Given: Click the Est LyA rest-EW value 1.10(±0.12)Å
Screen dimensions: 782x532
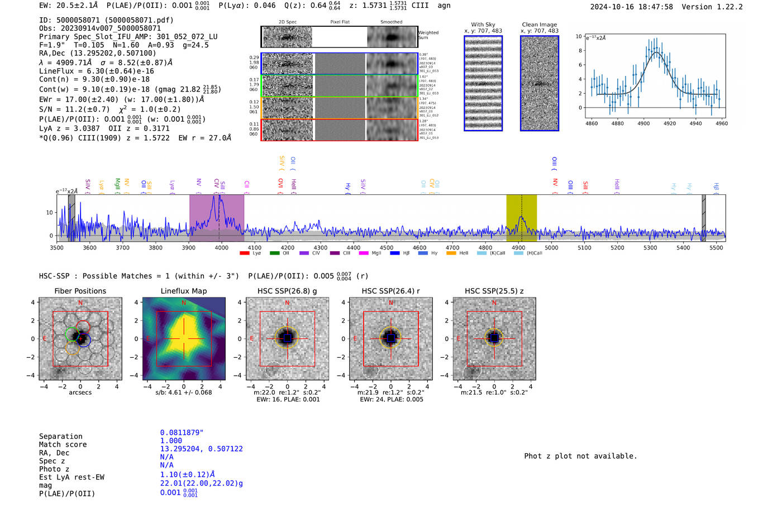Looking at the screenshot, I should [x=187, y=475].
